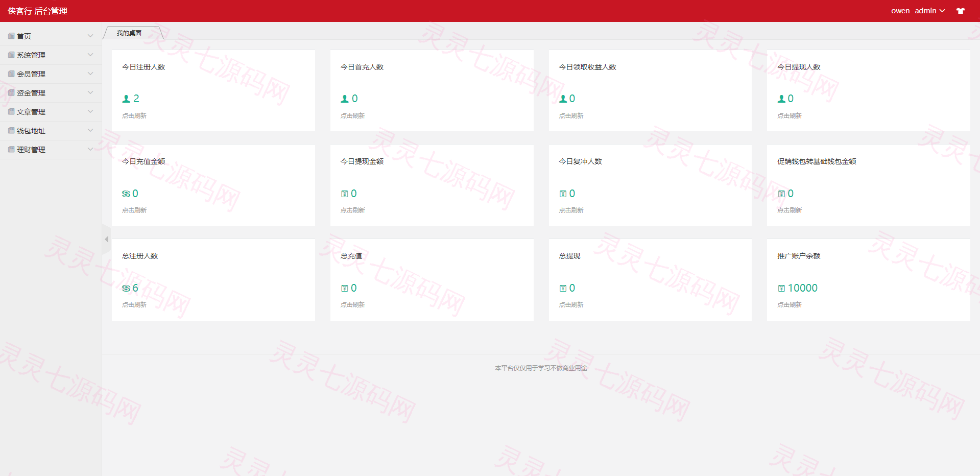The width and height of the screenshot is (980, 476).
Task: Expand the 系统管理 menu chevron
Action: (90, 55)
